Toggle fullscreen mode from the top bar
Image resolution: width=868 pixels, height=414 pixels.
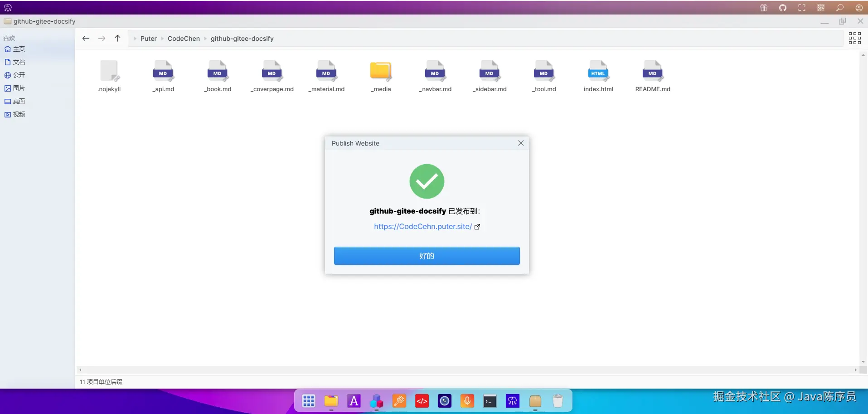pos(802,8)
